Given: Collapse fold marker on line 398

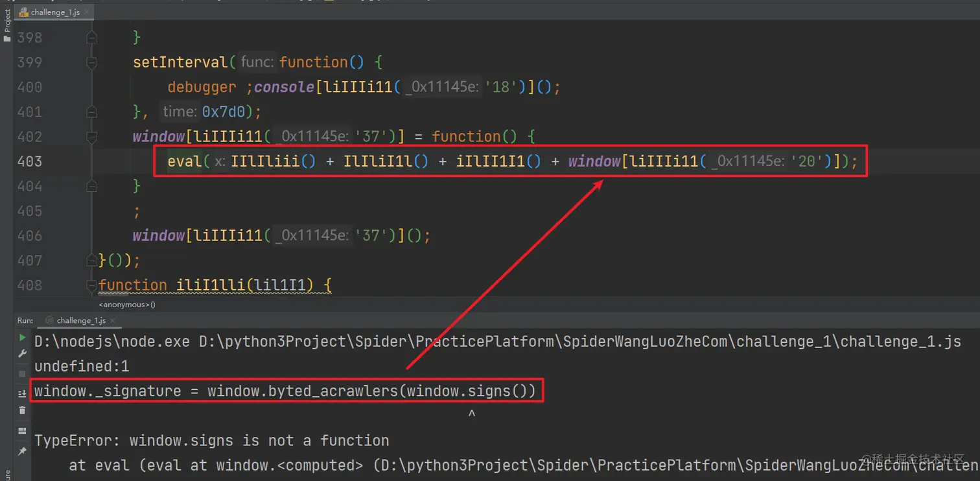Looking at the screenshot, I should tap(91, 38).
